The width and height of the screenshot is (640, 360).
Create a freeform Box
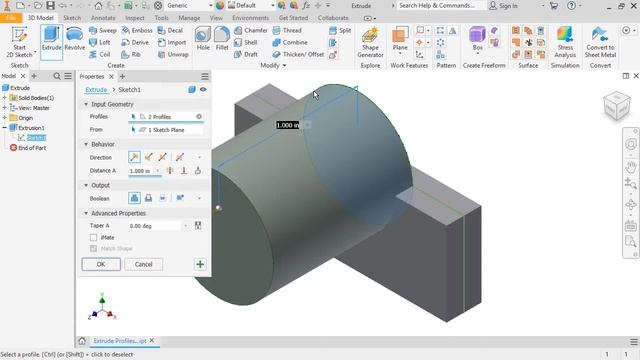pos(477,40)
